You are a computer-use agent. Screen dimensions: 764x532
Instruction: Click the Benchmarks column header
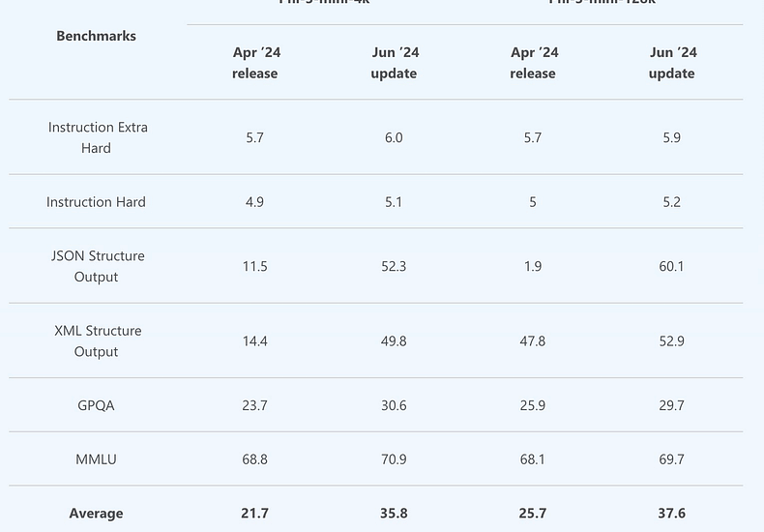(96, 36)
